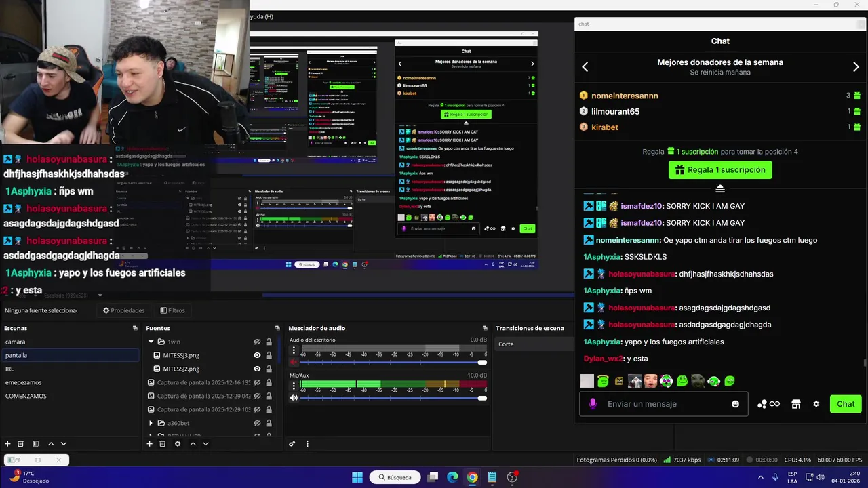868x488 pixels.
Task: Remove selected source with the Fuentes trash icon
Action: click(162, 444)
